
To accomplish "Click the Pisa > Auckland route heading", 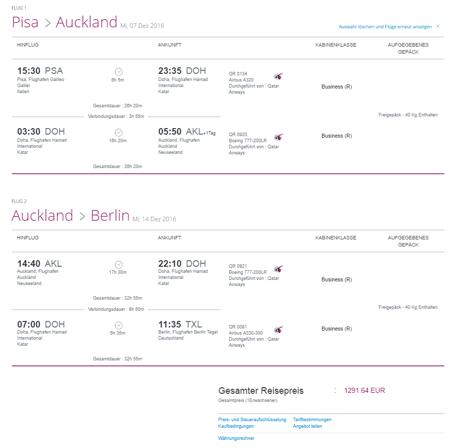I will coord(64,22).
